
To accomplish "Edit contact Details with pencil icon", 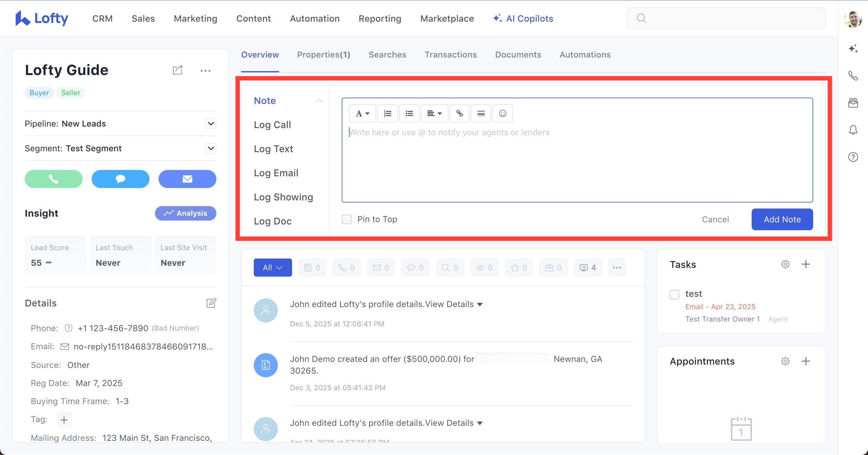I will [x=211, y=303].
